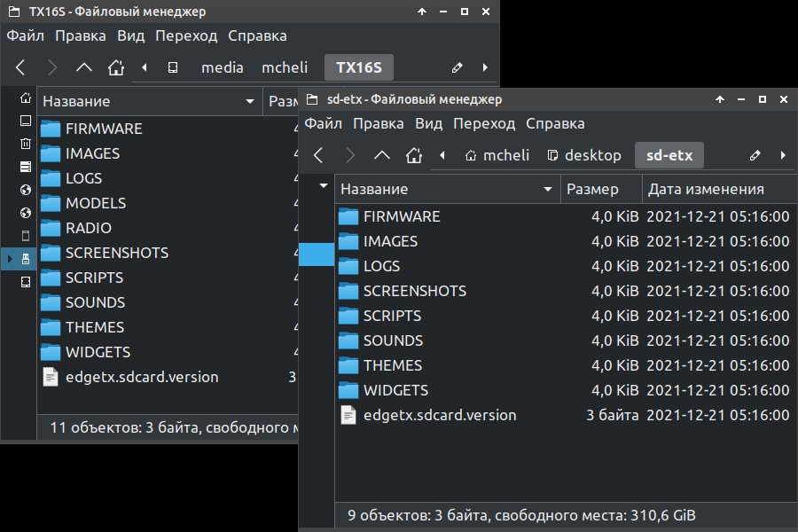
Task: Open File System icon in TX16S sidebar
Action: click(x=26, y=167)
